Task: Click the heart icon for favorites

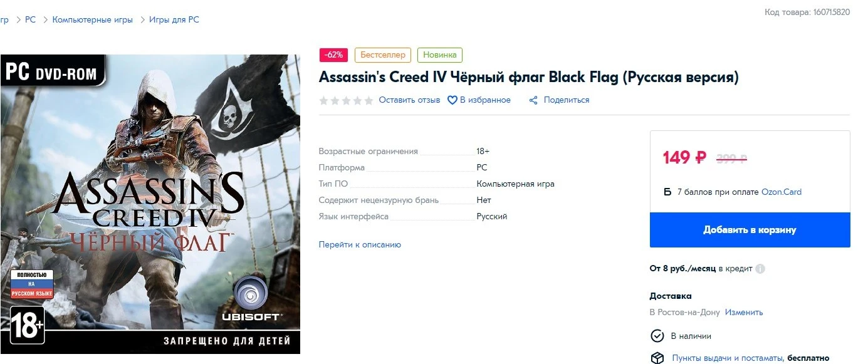Action: (x=452, y=100)
